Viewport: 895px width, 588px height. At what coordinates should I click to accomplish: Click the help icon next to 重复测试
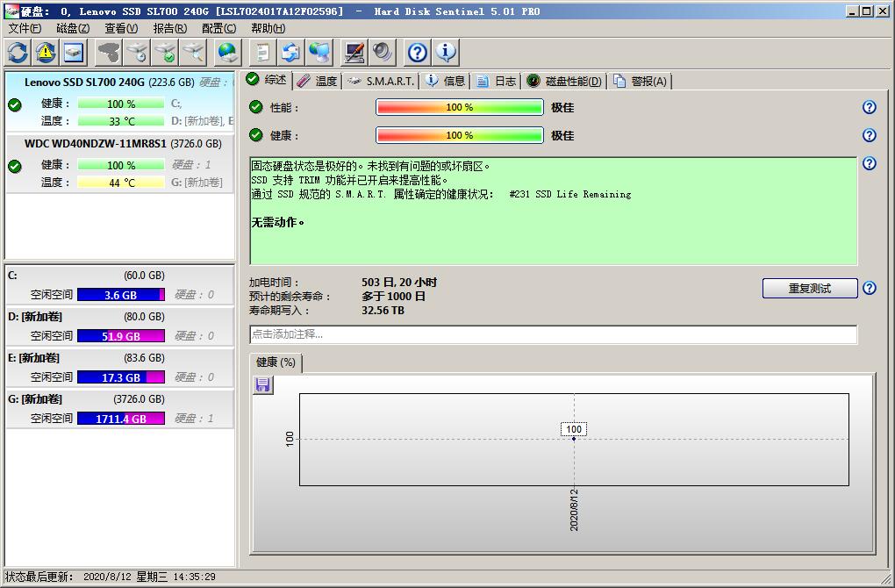point(870,288)
